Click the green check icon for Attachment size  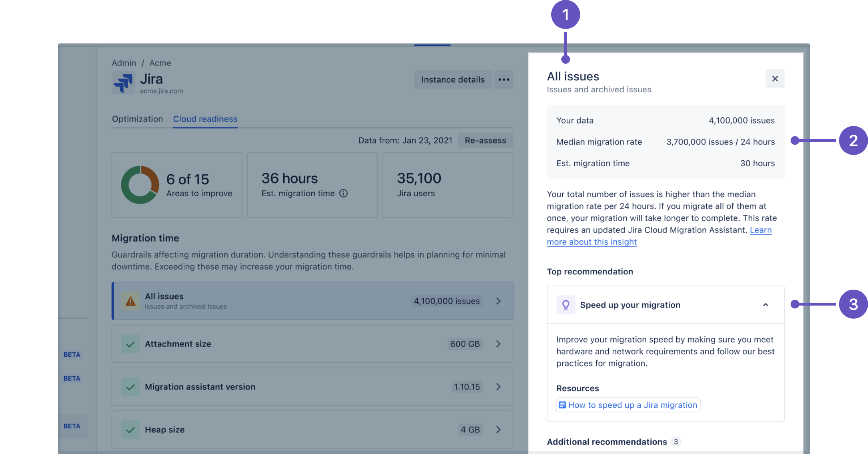coord(131,344)
